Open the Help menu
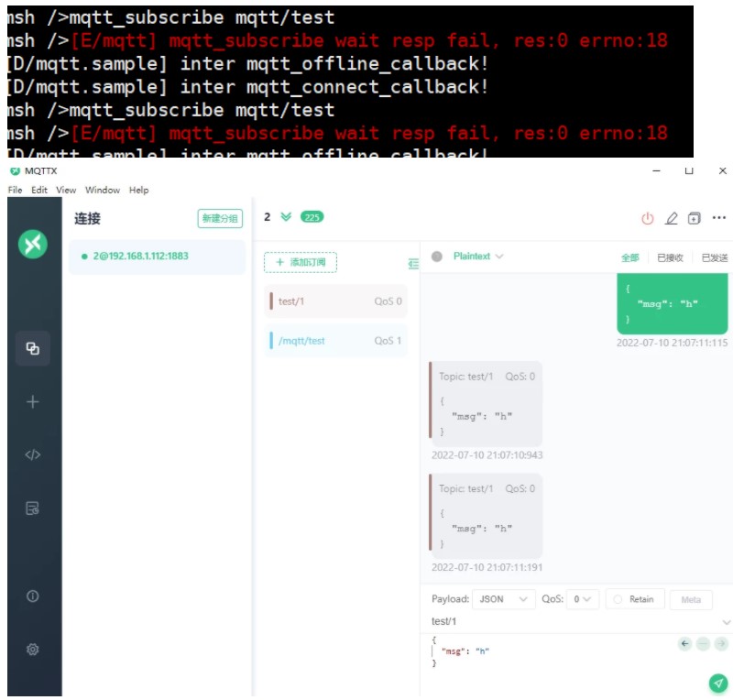 [138, 190]
